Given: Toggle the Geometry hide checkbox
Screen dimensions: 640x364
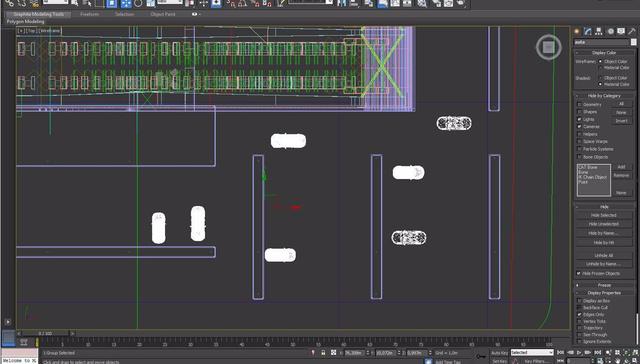Looking at the screenshot, I should pyautogui.click(x=579, y=104).
